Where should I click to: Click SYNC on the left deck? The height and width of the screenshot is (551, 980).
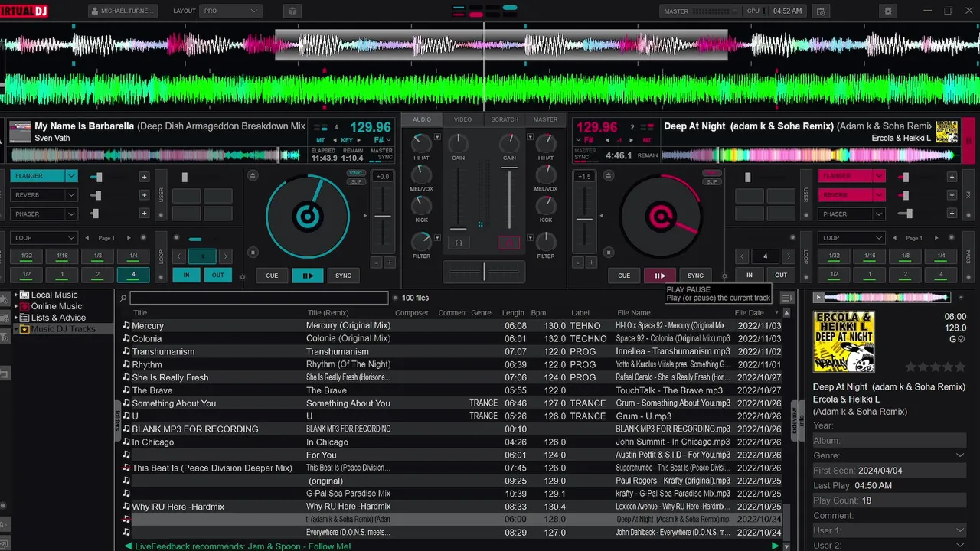click(x=344, y=275)
